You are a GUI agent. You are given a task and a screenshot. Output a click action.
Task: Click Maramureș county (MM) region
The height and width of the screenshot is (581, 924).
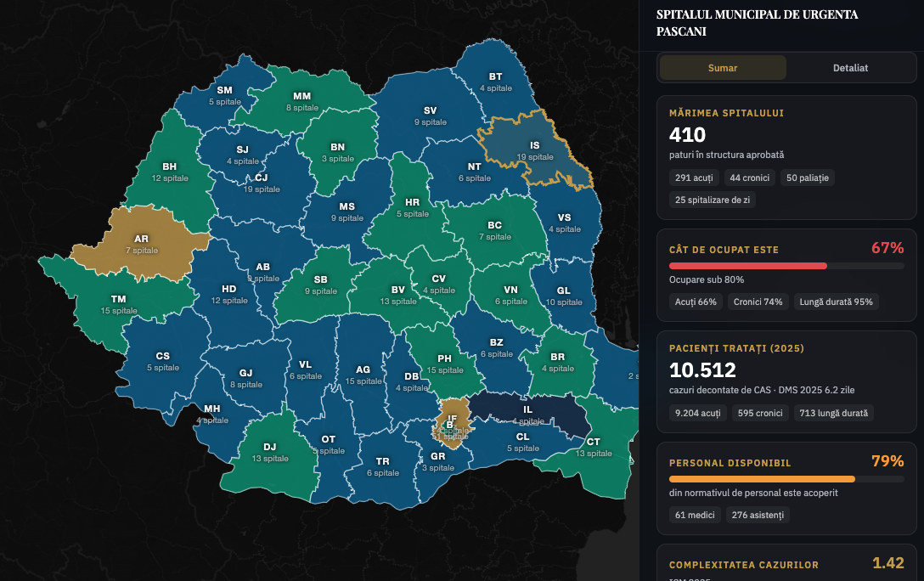tap(301, 101)
